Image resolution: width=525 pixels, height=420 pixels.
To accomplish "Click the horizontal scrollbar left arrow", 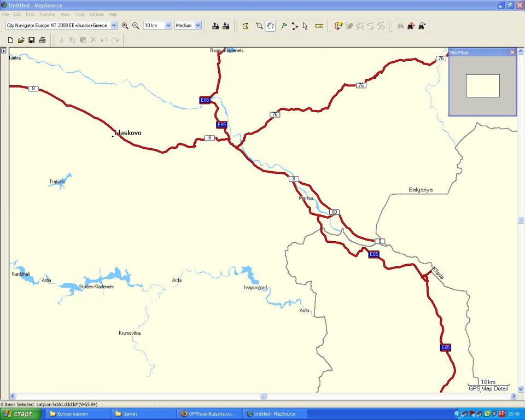I will coord(13,396).
